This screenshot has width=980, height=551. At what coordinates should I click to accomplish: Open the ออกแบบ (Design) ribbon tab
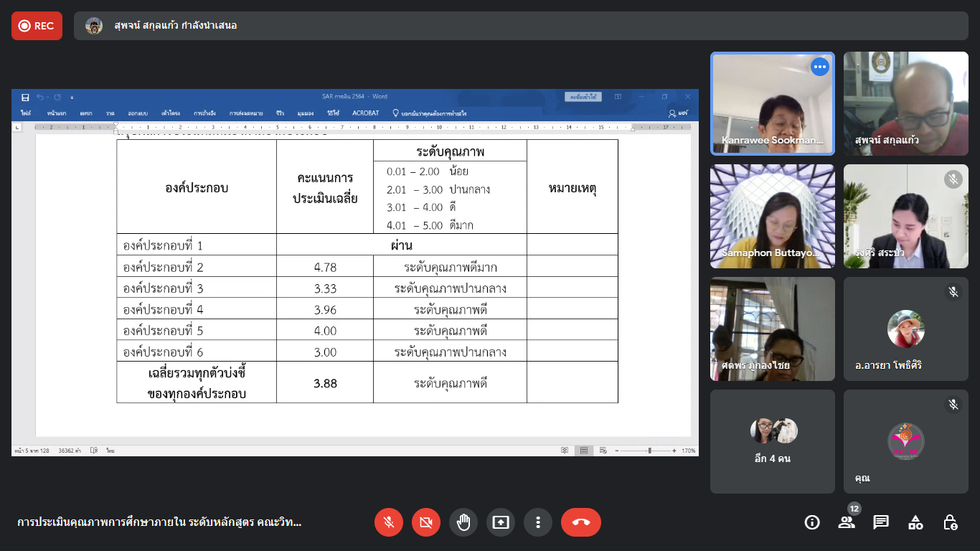138,113
